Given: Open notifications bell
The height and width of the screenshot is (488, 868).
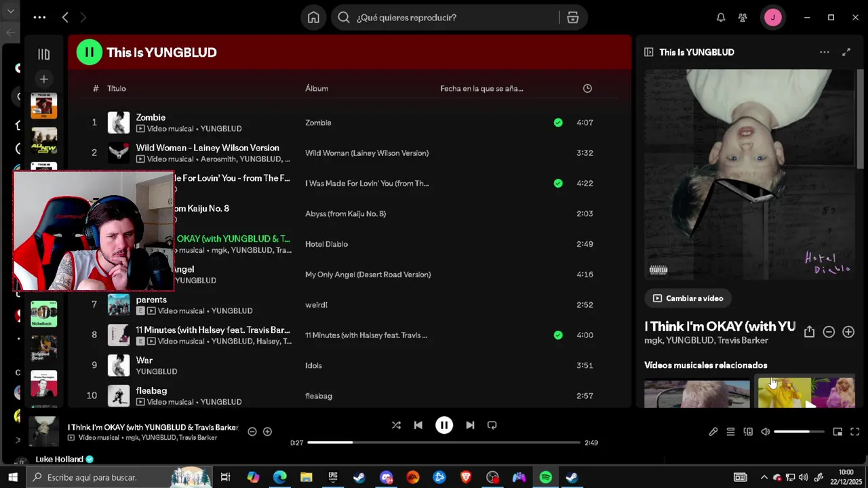Looking at the screenshot, I should [721, 18].
